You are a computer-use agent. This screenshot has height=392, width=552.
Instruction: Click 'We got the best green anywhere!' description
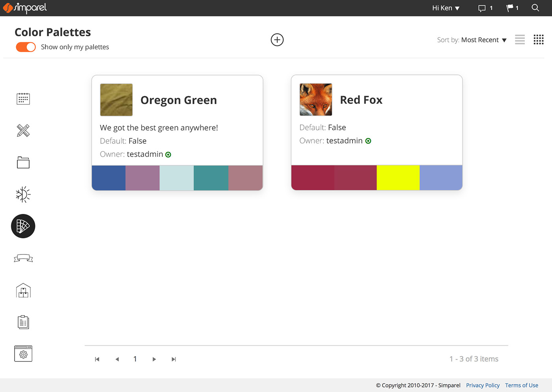[159, 128]
